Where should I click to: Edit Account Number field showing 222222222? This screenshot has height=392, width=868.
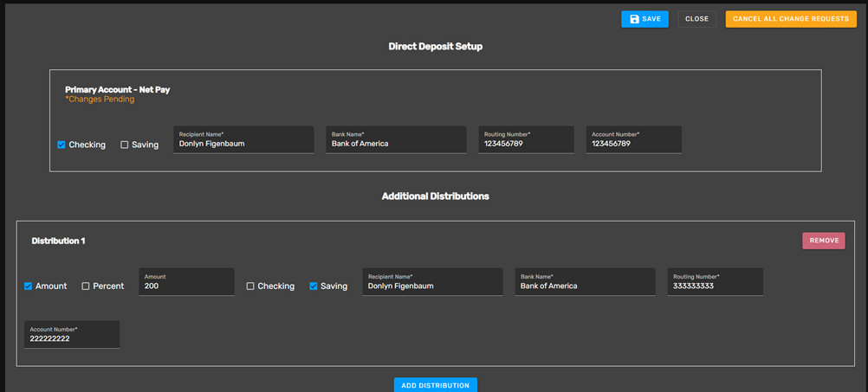tap(72, 335)
